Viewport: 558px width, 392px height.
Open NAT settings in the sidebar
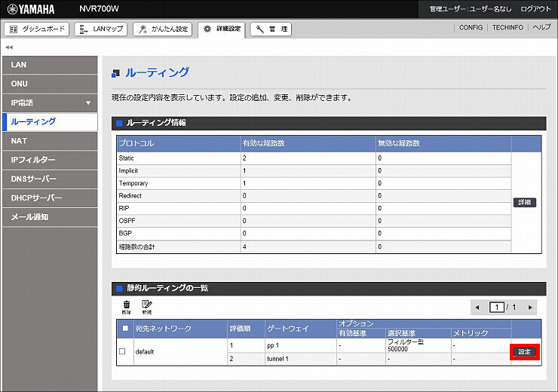50,141
